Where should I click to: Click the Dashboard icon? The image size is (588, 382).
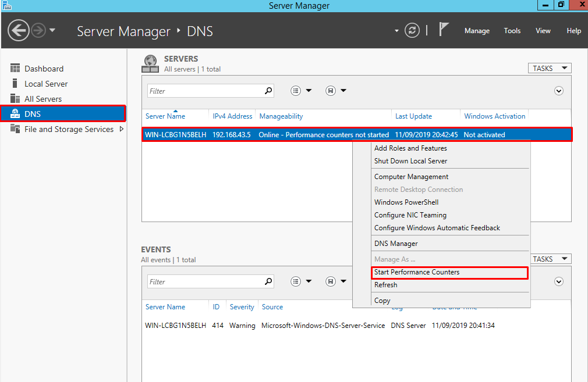(x=15, y=68)
